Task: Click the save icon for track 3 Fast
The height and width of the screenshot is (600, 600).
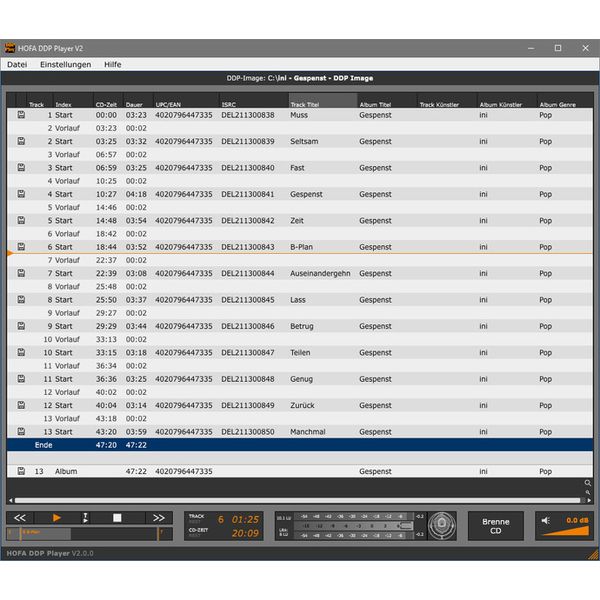Action: coord(21,168)
